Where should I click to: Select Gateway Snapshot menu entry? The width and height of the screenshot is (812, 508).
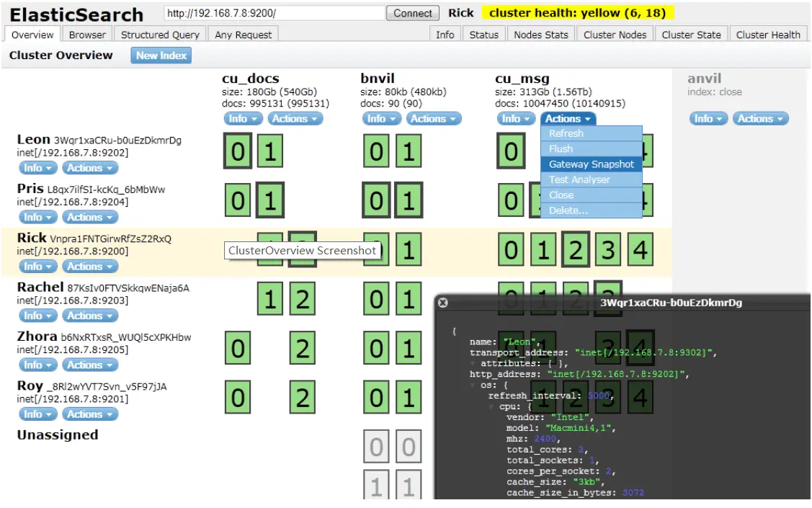[592, 164]
